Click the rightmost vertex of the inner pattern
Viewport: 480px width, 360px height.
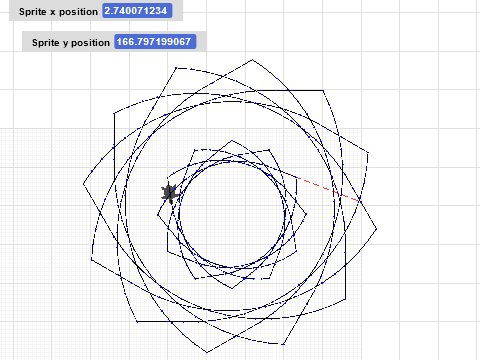pyautogui.click(x=306, y=214)
